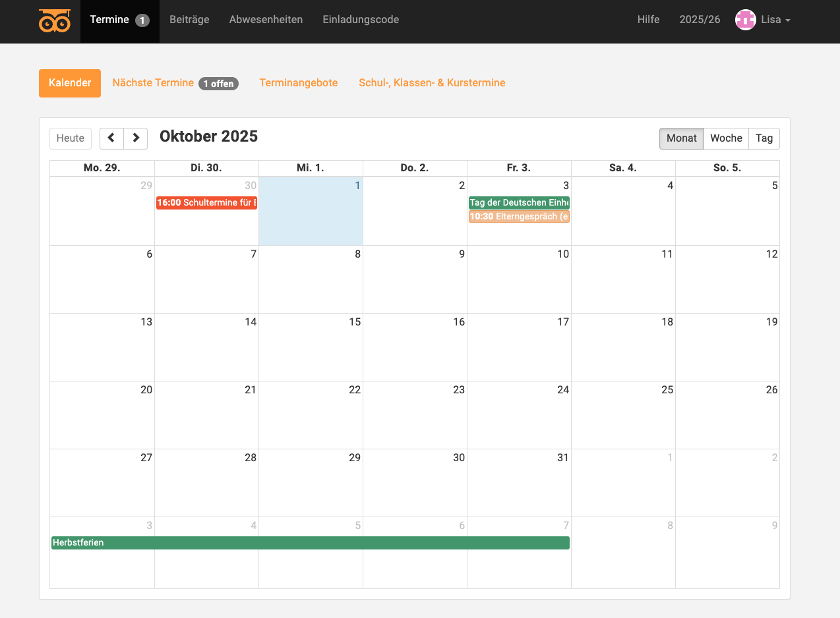Switch calendar to Monat view

681,138
